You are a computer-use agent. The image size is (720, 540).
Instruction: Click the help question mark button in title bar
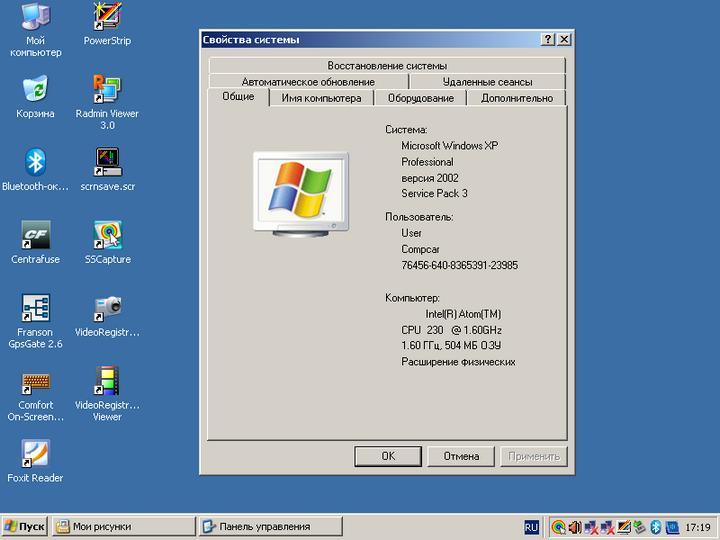548,39
